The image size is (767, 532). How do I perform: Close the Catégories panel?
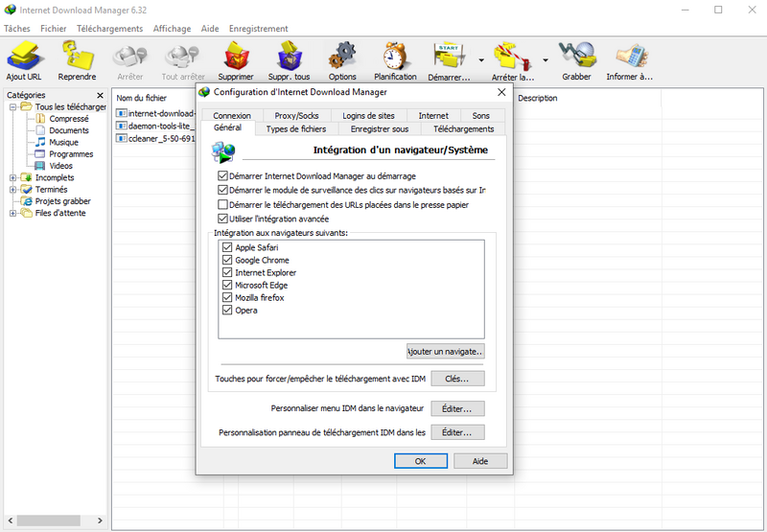101,95
